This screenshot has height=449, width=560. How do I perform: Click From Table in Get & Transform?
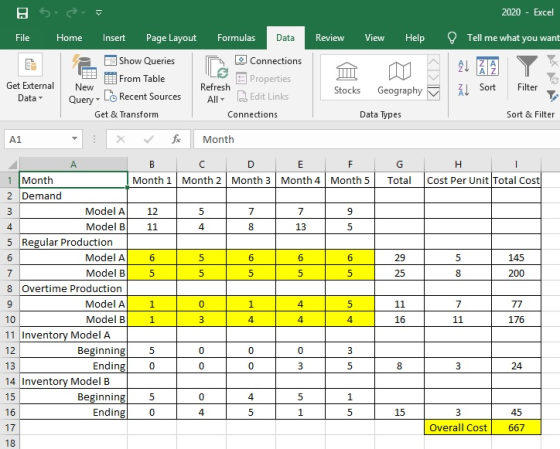pos(135,79)
